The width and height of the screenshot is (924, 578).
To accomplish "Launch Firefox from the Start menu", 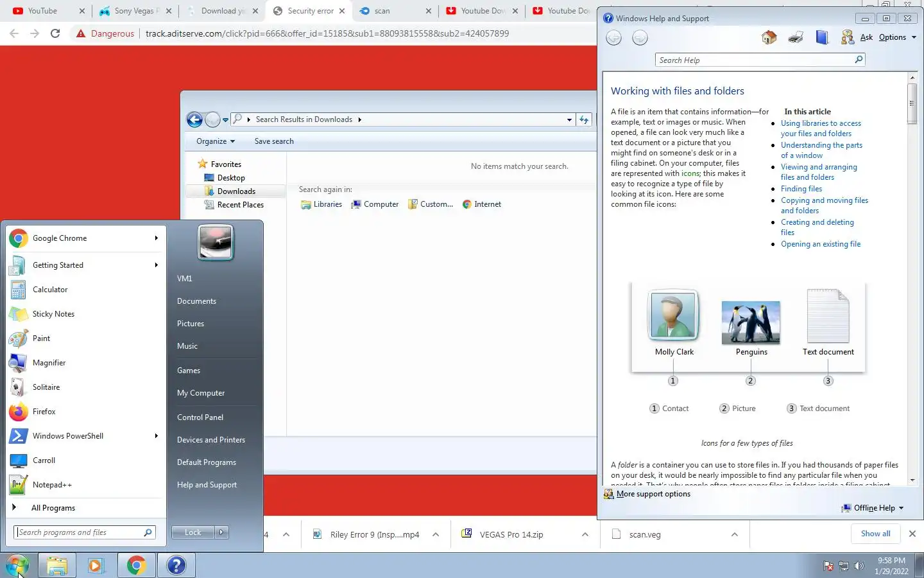I will coord(84,412).
